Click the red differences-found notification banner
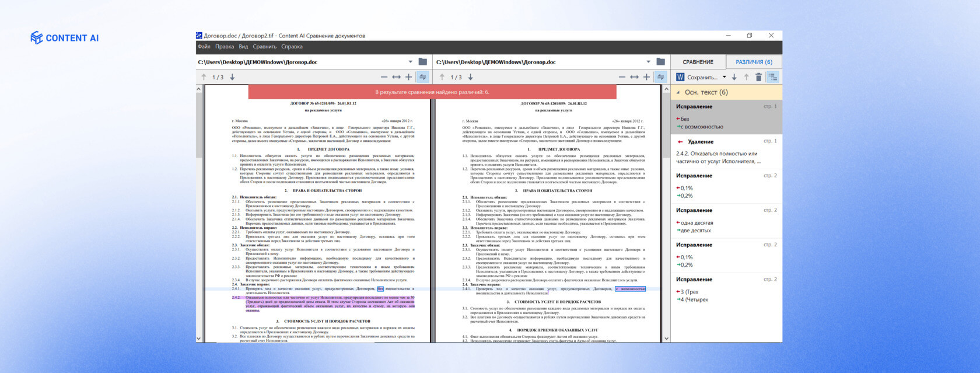The image size is (980, 373). click(432, 92)
